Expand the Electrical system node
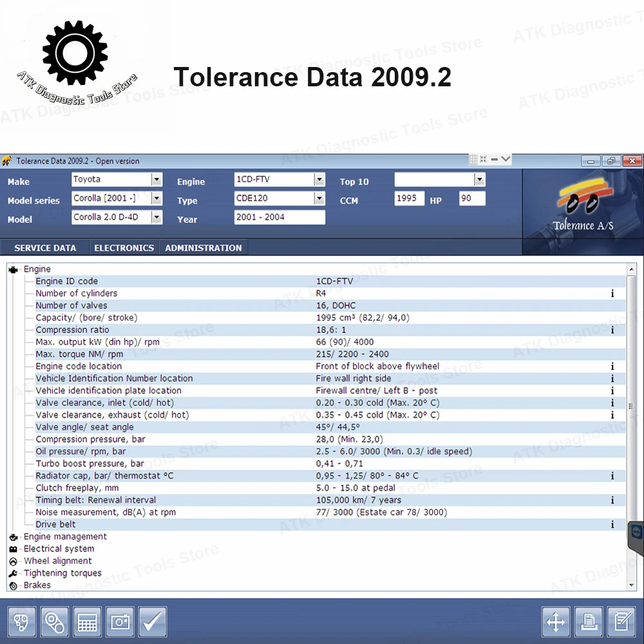The width and height of the screenshot is (644, 644). click(x=13, y=549)
